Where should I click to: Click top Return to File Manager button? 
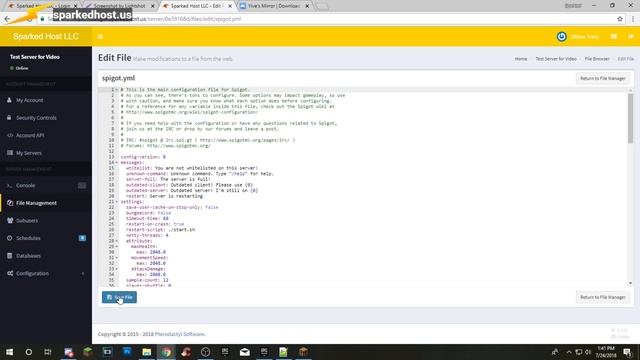[603, 78]
